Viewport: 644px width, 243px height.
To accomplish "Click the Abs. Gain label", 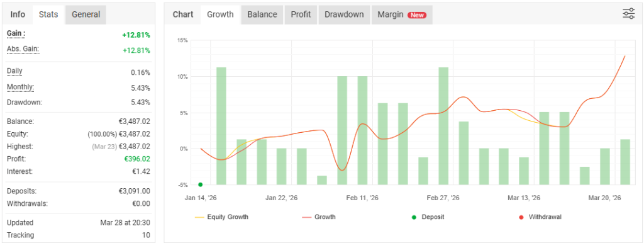I will point(23,49).
